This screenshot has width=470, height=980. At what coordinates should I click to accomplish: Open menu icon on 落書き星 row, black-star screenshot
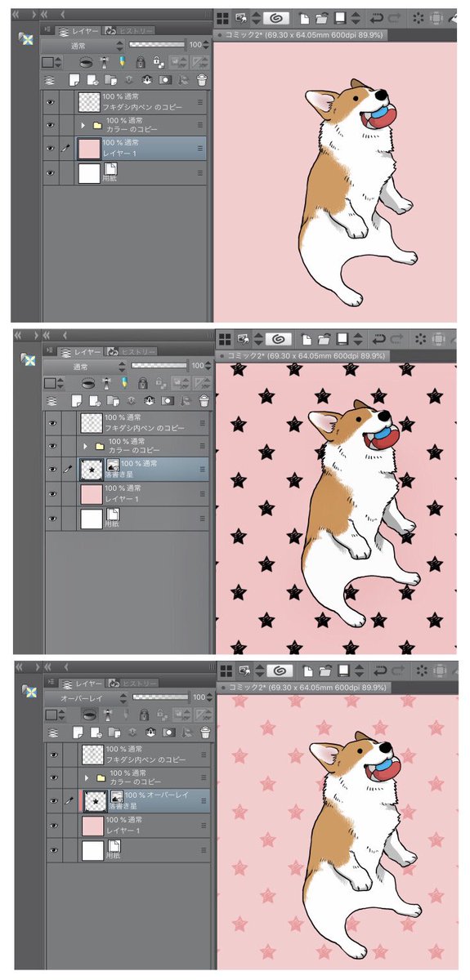click(202, 469)
